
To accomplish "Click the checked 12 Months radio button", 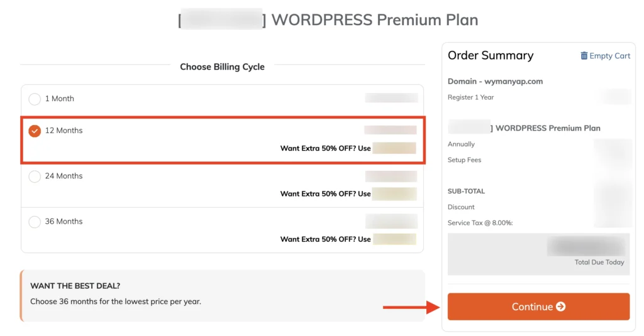I will coord(35,131).
